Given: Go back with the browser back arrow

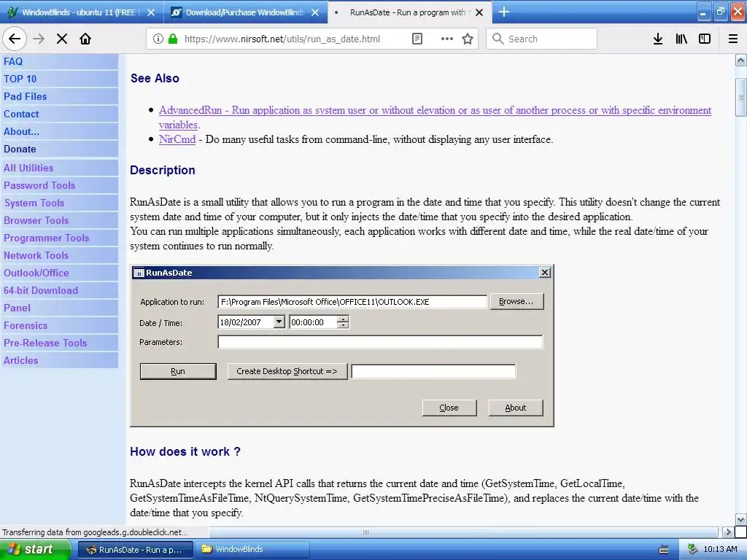Looking at the screenshot, I should (15, 39).
